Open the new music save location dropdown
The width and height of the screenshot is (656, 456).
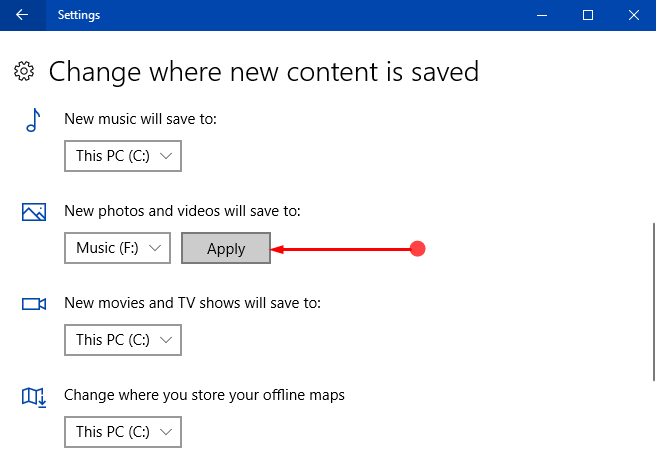[x=123, y=156]
